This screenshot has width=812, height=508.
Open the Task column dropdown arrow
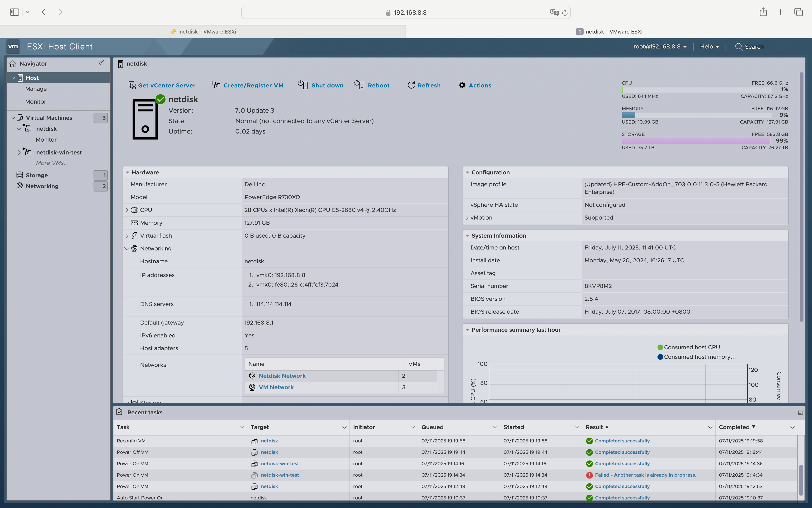coord(241,427)
